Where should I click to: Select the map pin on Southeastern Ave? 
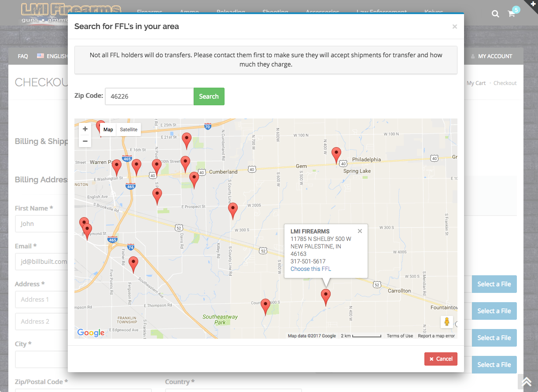click(133, 264)
